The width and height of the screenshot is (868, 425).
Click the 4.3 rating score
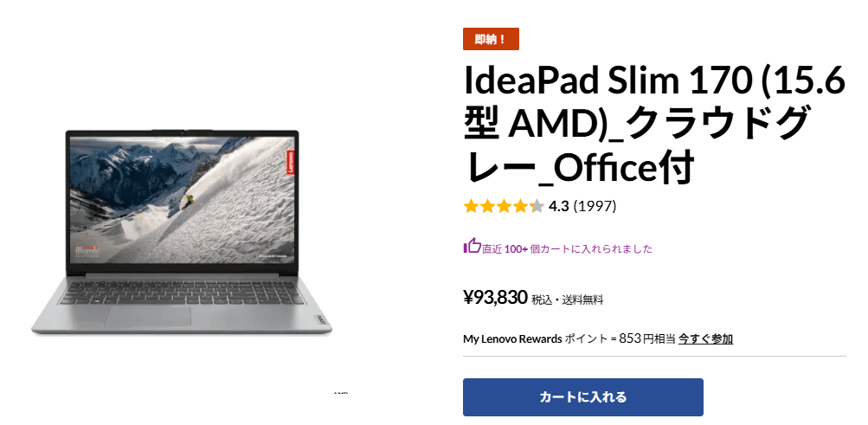click(558, 206)
